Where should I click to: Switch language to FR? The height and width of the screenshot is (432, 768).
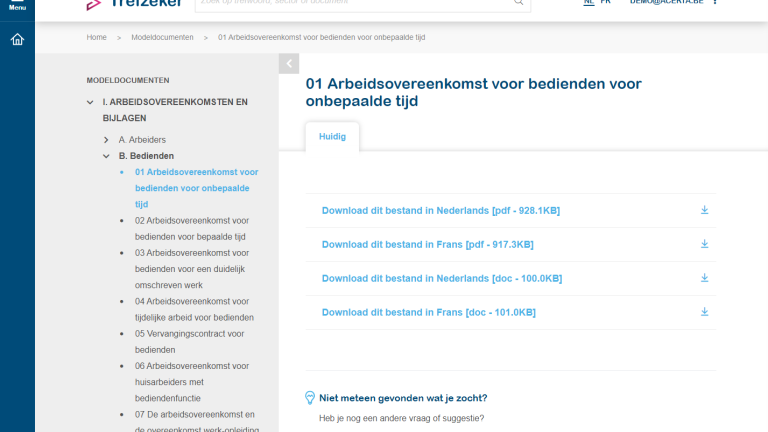click(605, 2)
